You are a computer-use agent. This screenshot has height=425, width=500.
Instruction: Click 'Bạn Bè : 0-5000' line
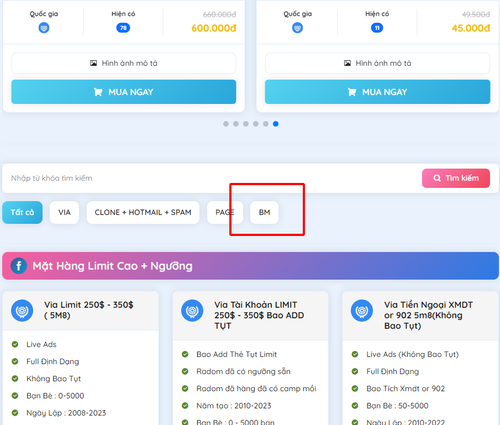pyautogui.click(x=55, y=396)
